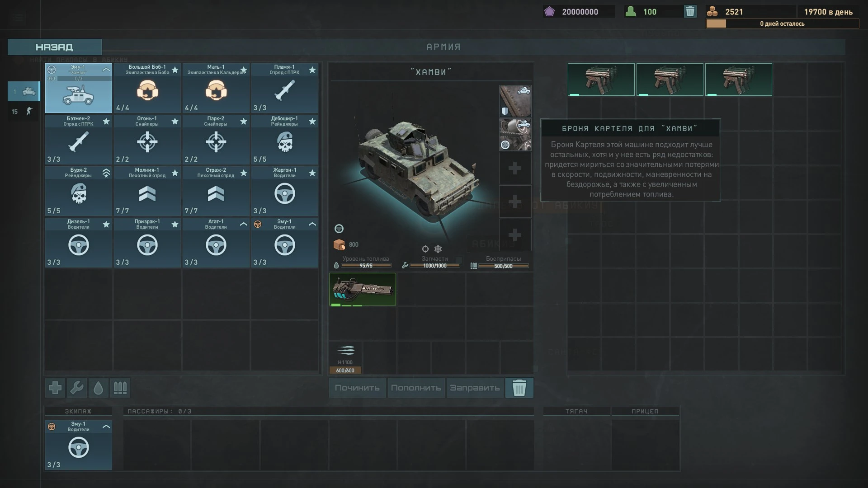Expand the crew Эму-1 card chevron
This screenshot has height=488, width=868.
pyautogui.click(x=106, y=427)
